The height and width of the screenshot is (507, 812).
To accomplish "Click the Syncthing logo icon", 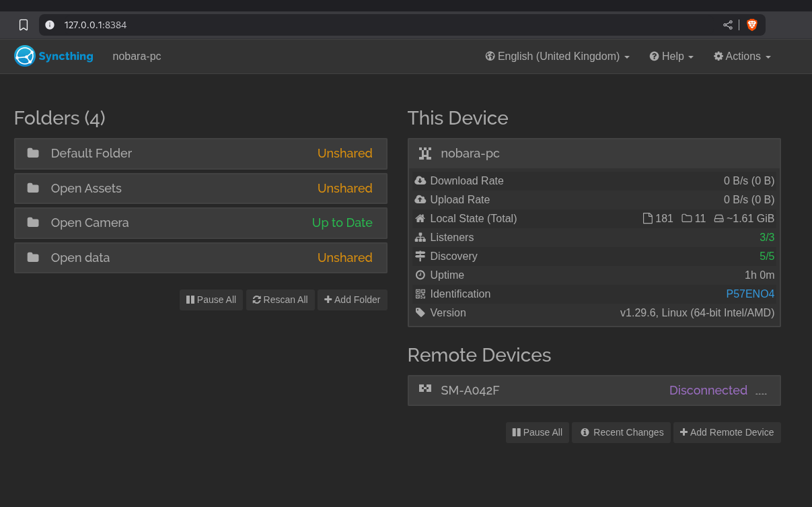I will coord(24,56).
